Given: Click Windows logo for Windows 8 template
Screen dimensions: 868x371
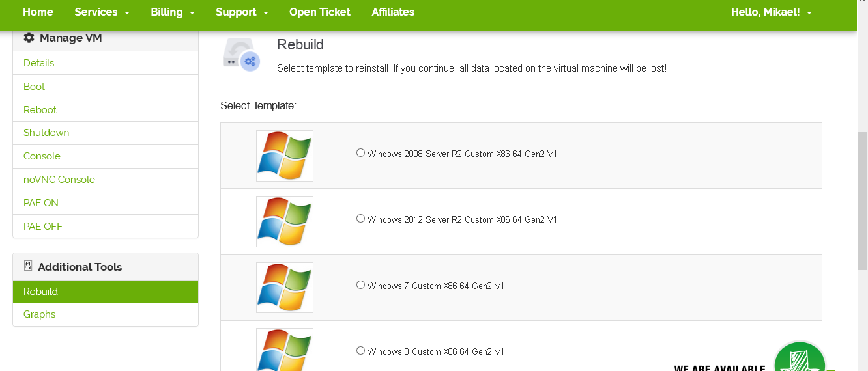Looking at the screenshot, I should click(285, 350).
